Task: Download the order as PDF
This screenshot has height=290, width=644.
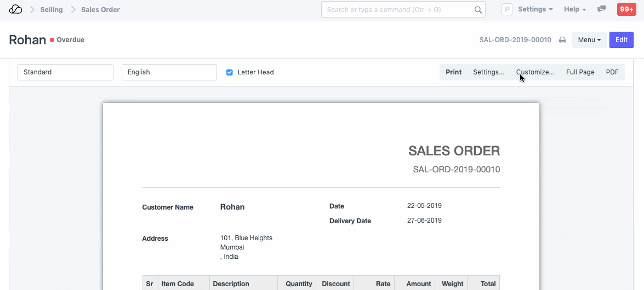Action: tap(612, 72)
